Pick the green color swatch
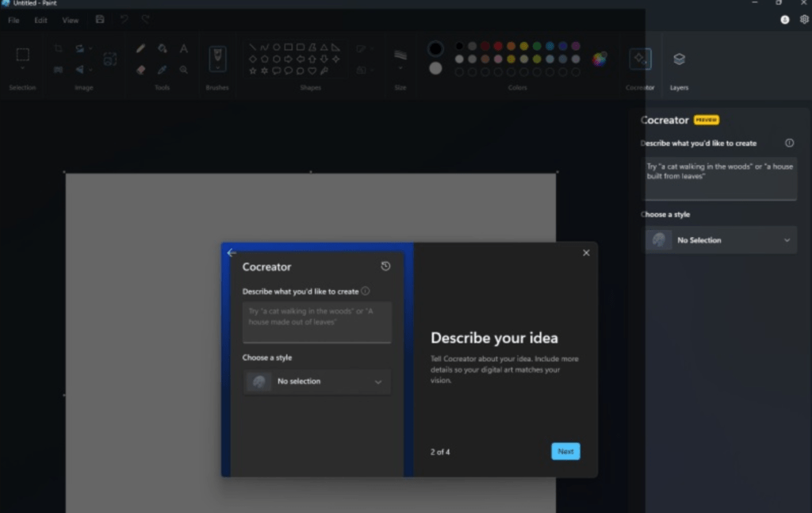The height and width of the screenshot is (513, 812). [537, 46]
